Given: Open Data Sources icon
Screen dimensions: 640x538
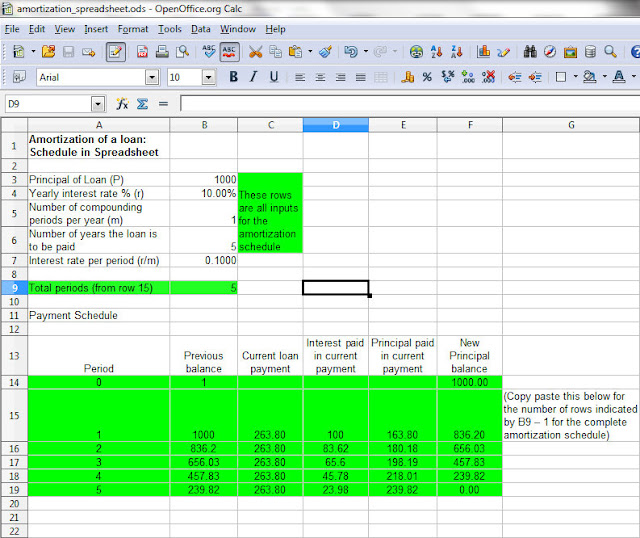Looking at the screenshot, I should (x=590, y=52).
